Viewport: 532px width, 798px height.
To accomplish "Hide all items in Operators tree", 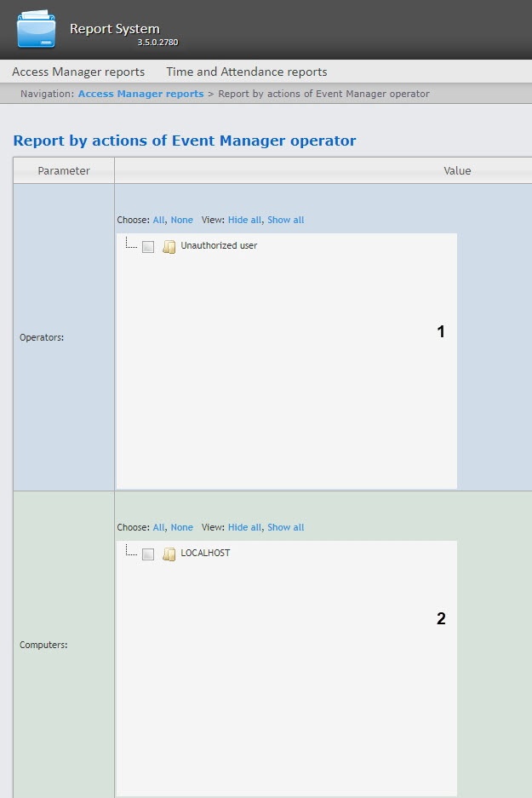I will (244, 220).
